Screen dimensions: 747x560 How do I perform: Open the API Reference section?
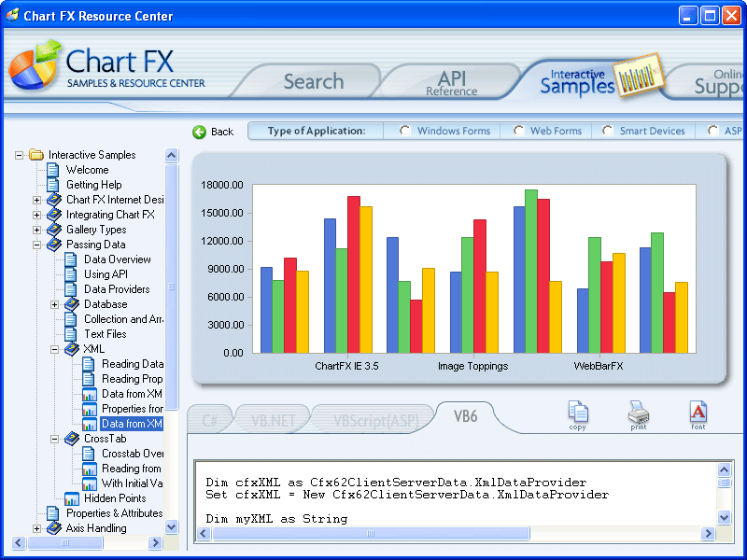coord(451,79)
